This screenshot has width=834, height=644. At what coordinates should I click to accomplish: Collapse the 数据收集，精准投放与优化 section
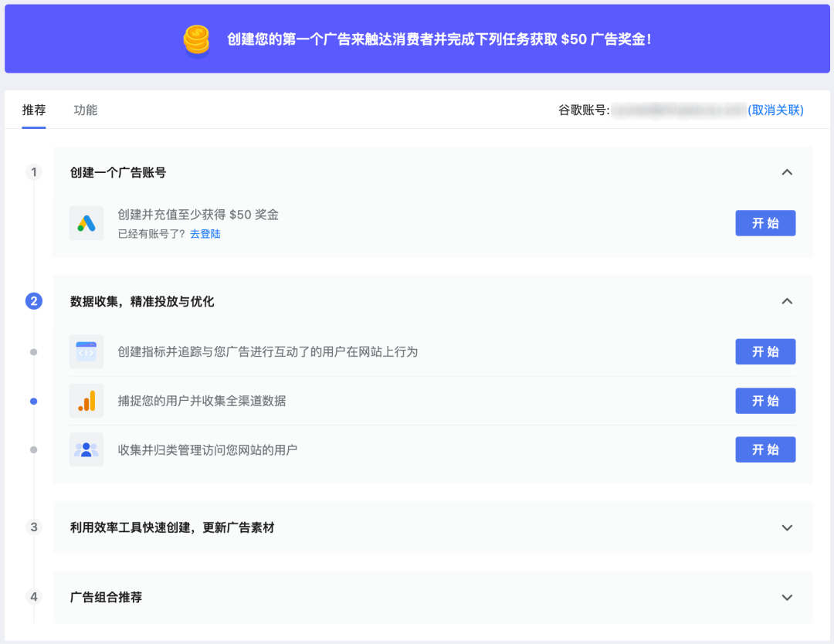click(787, 301)
